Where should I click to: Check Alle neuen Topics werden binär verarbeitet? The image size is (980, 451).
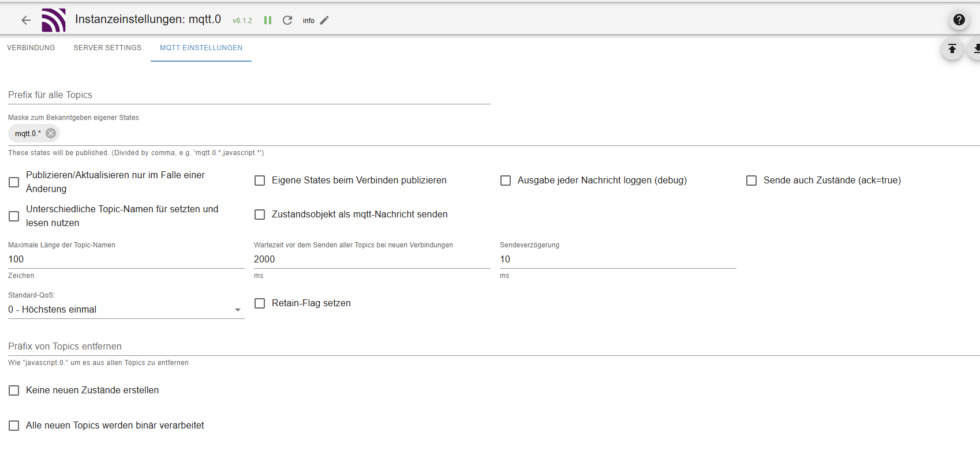(x=14, y=426)
